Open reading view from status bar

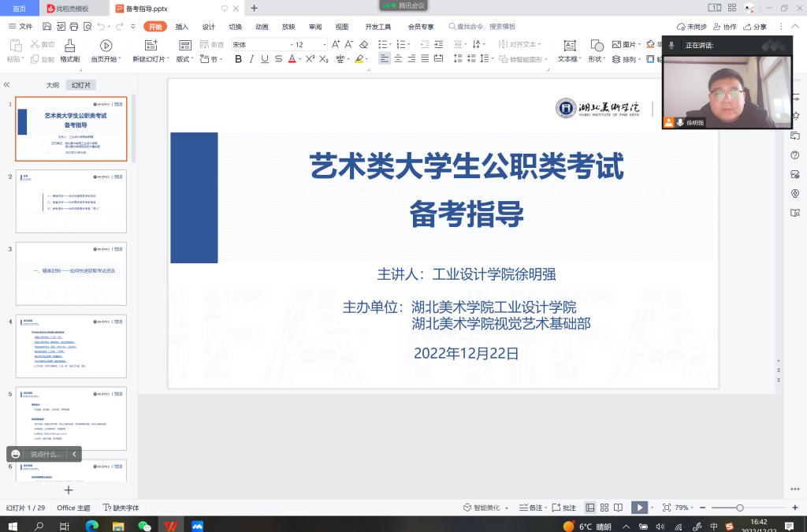[618, 508]
